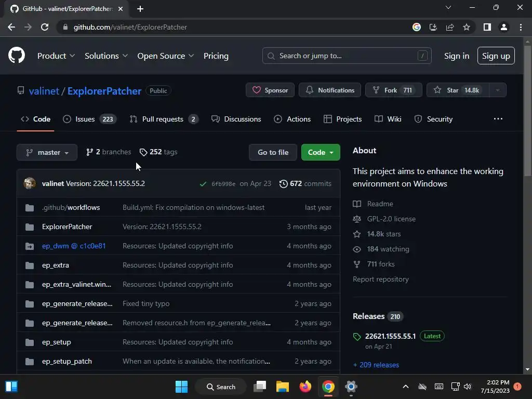The image size is (532, 399).
Task: Open the Discussions tab
Action: tap(236, 119)
